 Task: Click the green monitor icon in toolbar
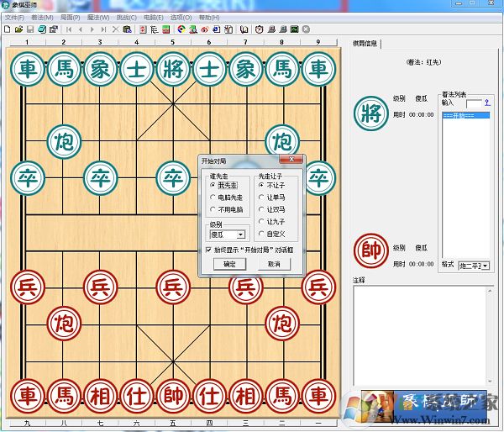295,29
